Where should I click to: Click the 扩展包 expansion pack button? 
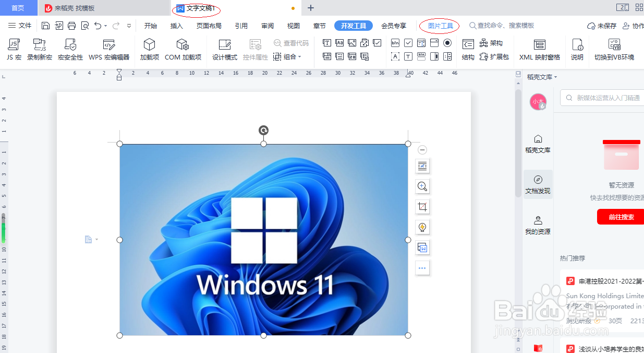click(494, 56)
